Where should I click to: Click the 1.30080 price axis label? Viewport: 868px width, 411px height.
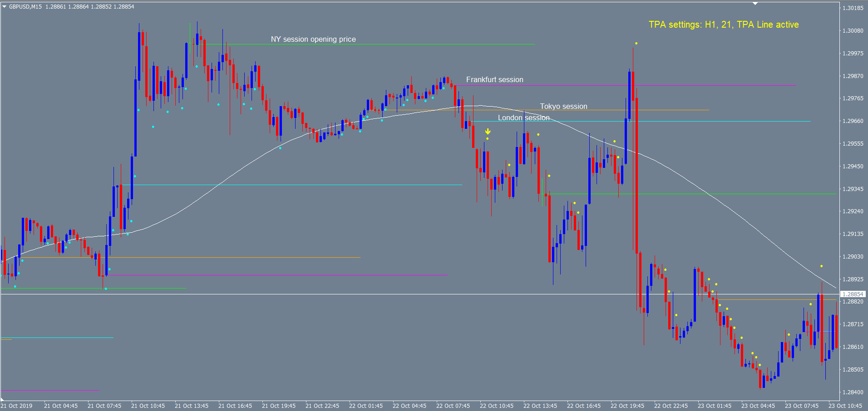[853, 31]
